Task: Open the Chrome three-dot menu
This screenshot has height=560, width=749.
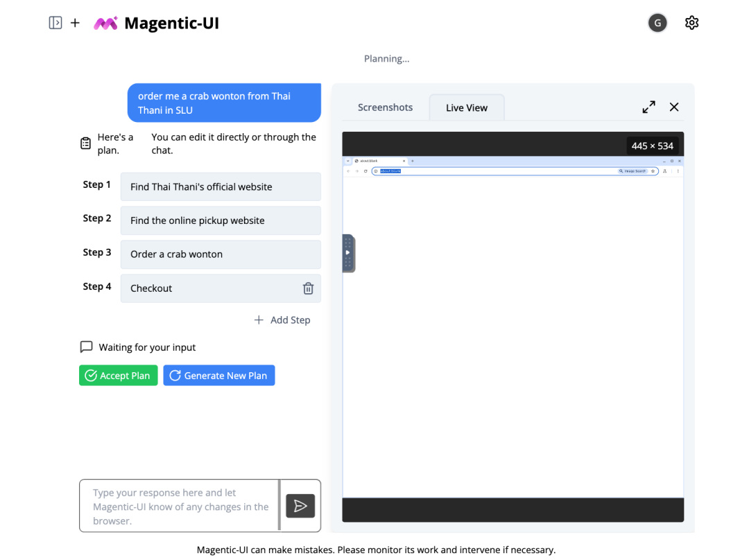Action: (678, 170)
